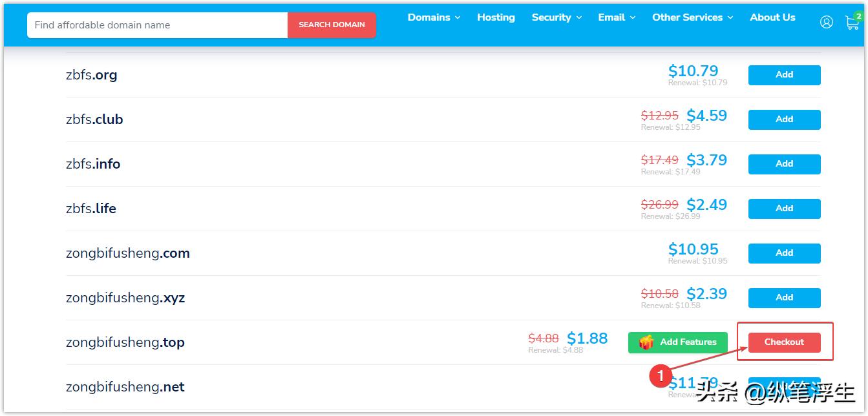Open the user account icon
Image resolution: width=868 pixels, height=416 pixels.
point(826,22)
